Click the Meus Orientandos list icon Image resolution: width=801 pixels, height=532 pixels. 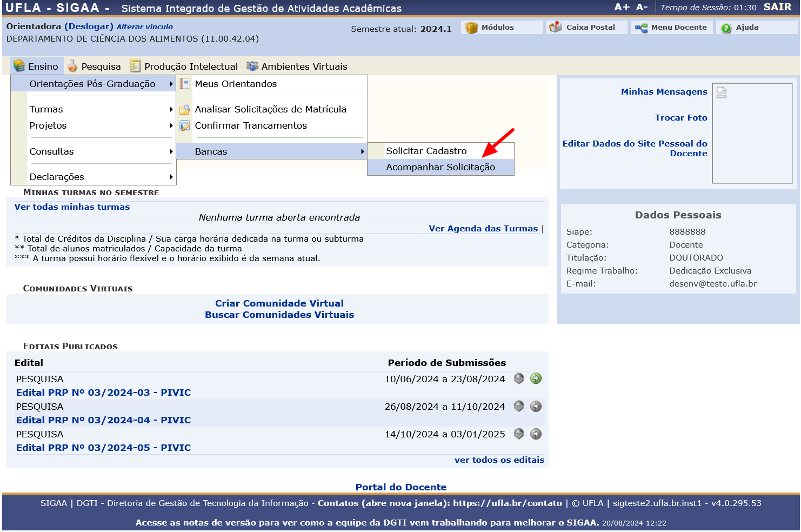point(185,84)
